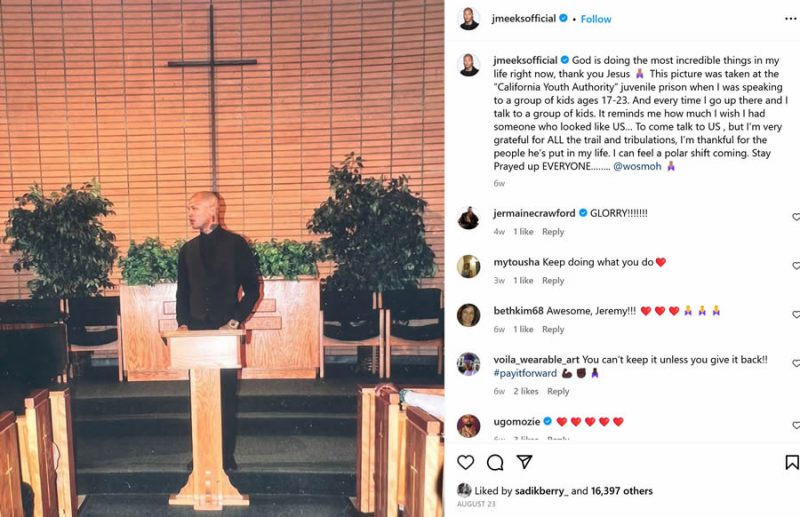This screenshot has height=517, width=800.
Task: Open the @wosmoh mention link
Action: pos(637,166)
